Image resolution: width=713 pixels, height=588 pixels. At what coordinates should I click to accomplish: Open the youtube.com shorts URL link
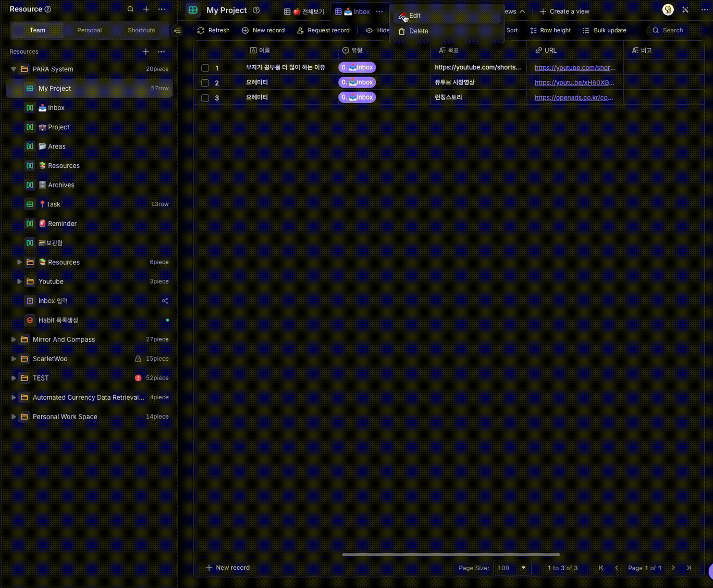click(575, 68)
